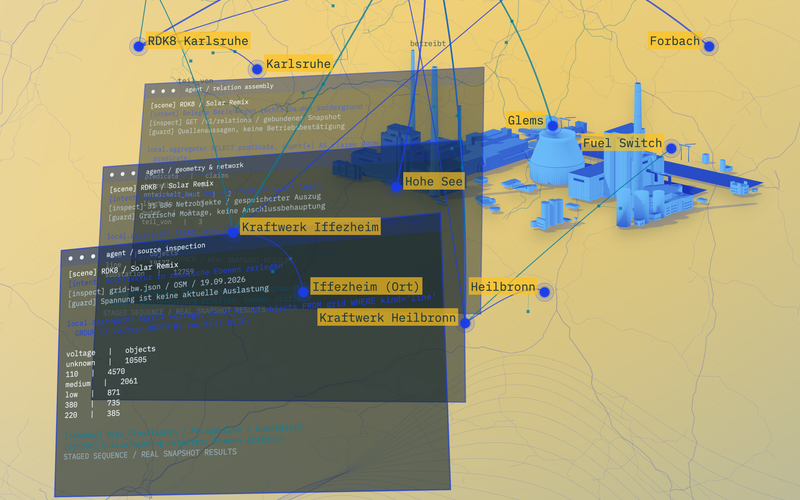Viewport: 800px width, 500px height.
Task: Select the geometry & network panel title
Action: click(x=194, y=169)
